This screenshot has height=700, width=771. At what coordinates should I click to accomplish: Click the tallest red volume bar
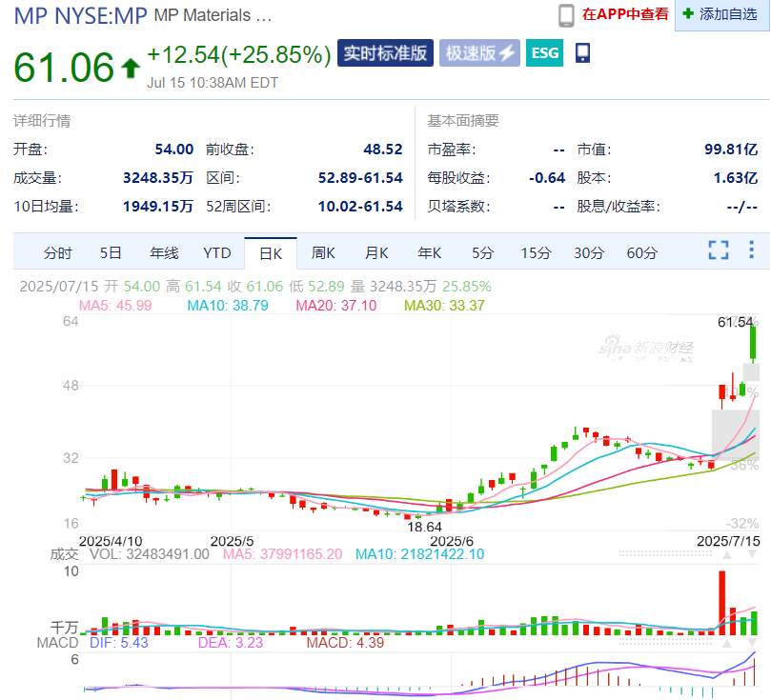[x=721, y=603]
